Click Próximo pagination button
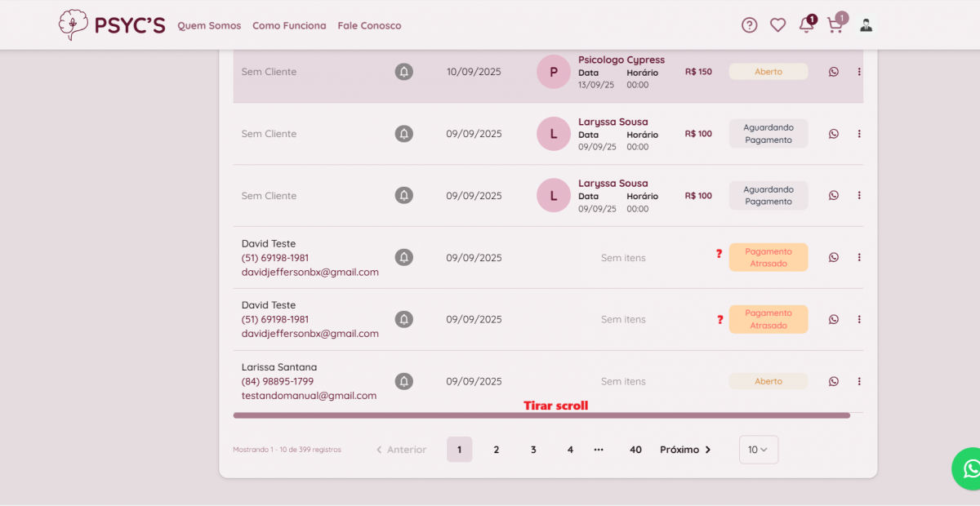 (x=685, y=450)
